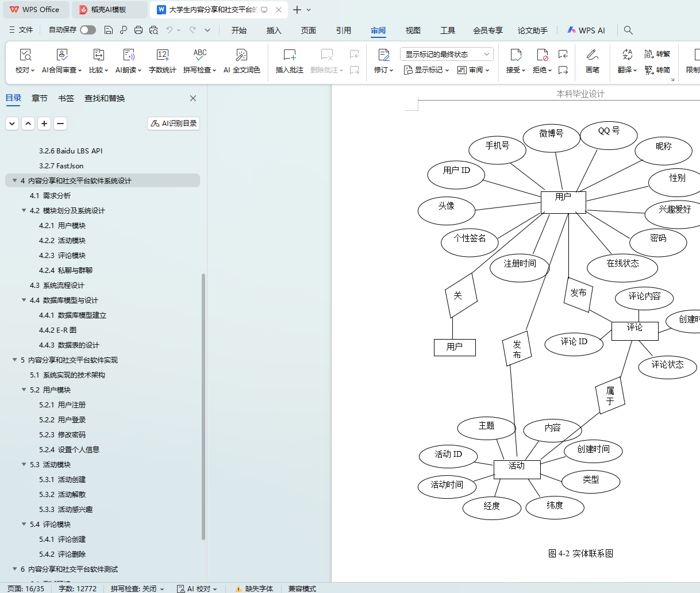Toggle spell check status in the status bar
Image resolution: width=700 pixels, height=593 pixels.
pos(137,588)
